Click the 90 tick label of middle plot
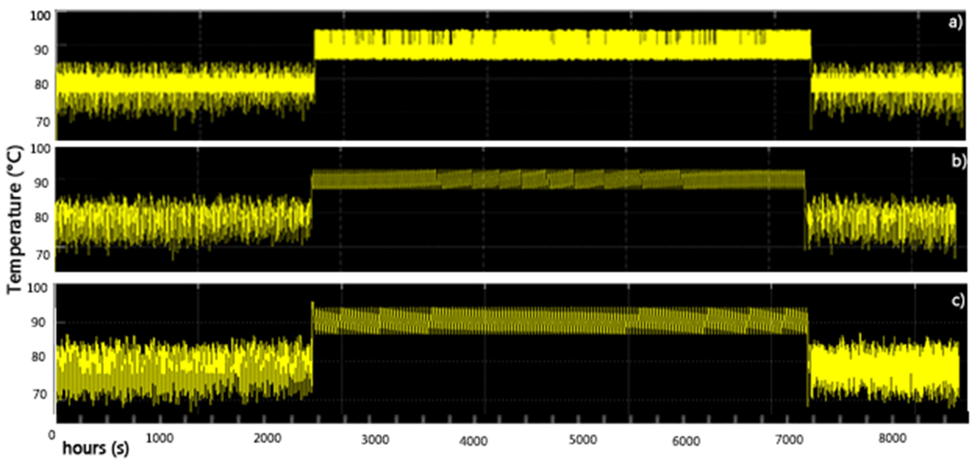Viewport: 980px width, 466px height. tap(41, 183)
